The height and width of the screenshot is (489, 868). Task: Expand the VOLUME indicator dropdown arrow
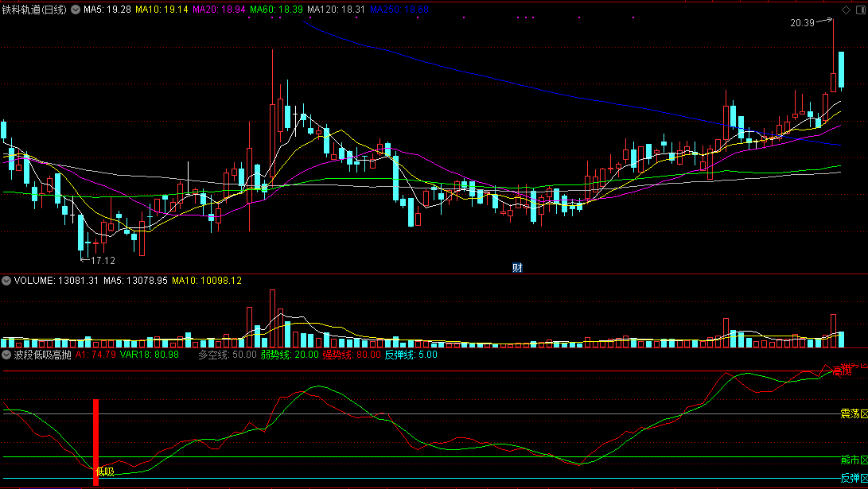6,281
